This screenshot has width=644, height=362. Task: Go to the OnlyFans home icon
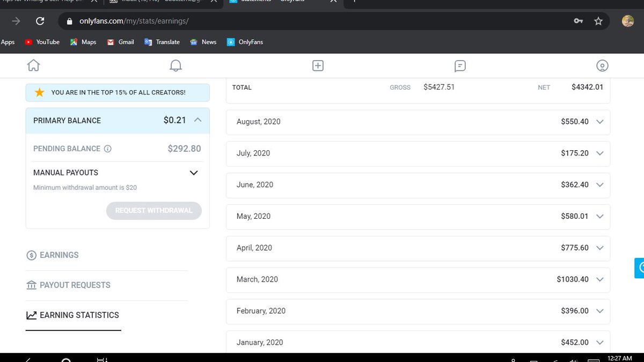coord(34,65)
